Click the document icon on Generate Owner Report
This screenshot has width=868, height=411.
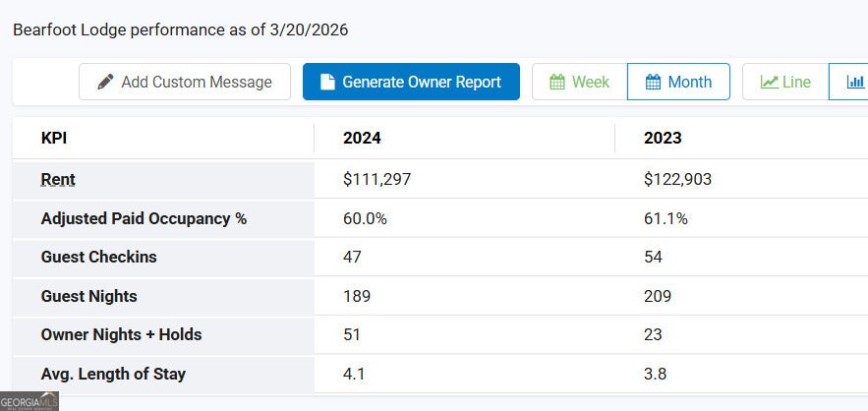point(327,82)
